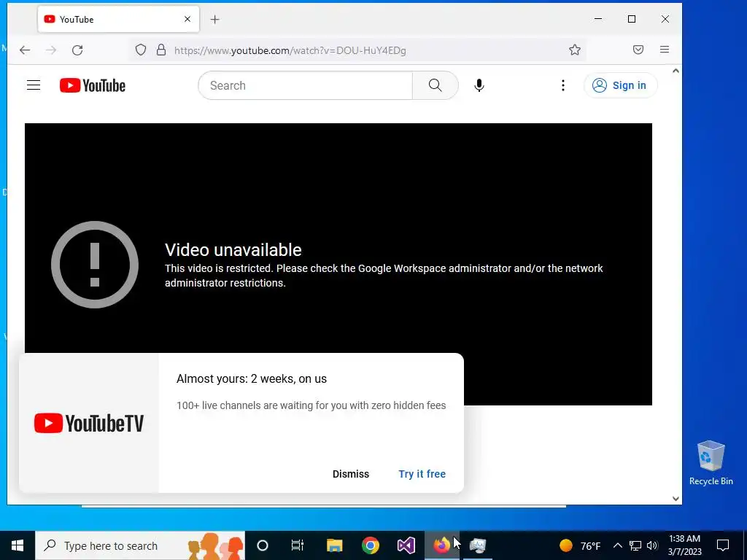Screen dimensions: 747x560
Task: Focus the YouTube Search field
Action: click(306, 85)
